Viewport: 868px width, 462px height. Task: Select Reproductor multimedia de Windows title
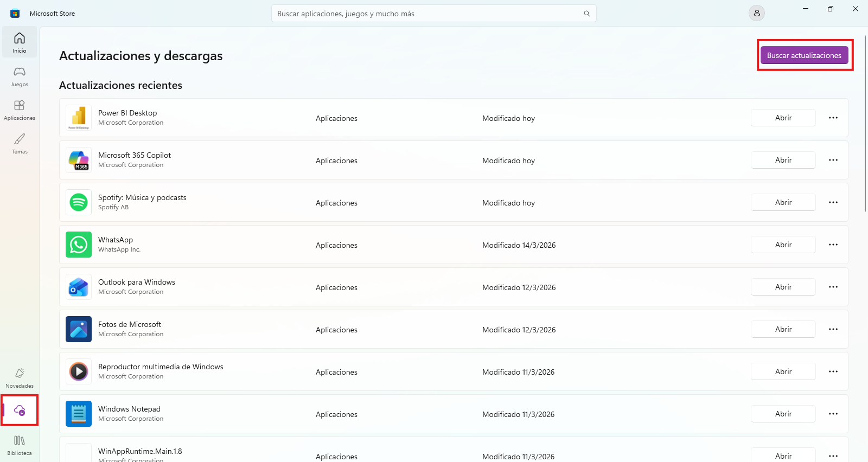161,367
